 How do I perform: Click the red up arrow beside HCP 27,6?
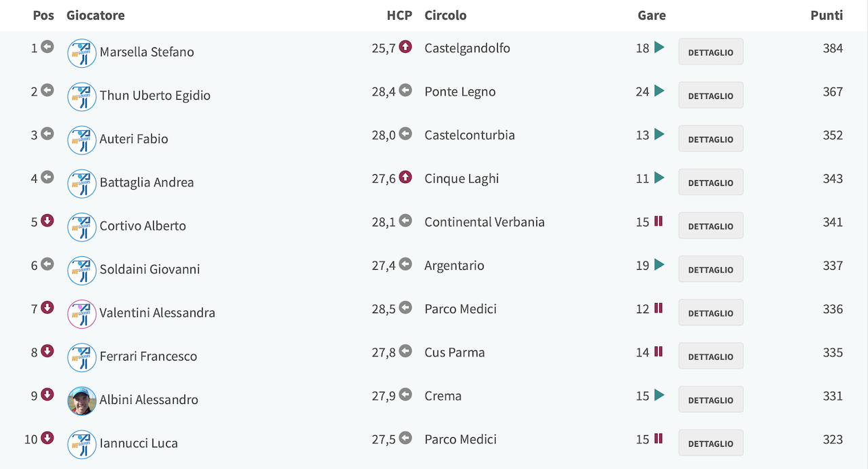406,177
